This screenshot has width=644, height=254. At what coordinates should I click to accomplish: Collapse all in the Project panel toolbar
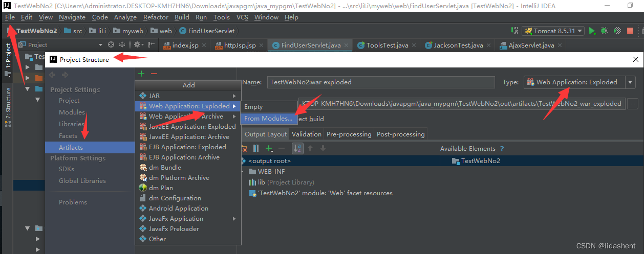point(122,45)
